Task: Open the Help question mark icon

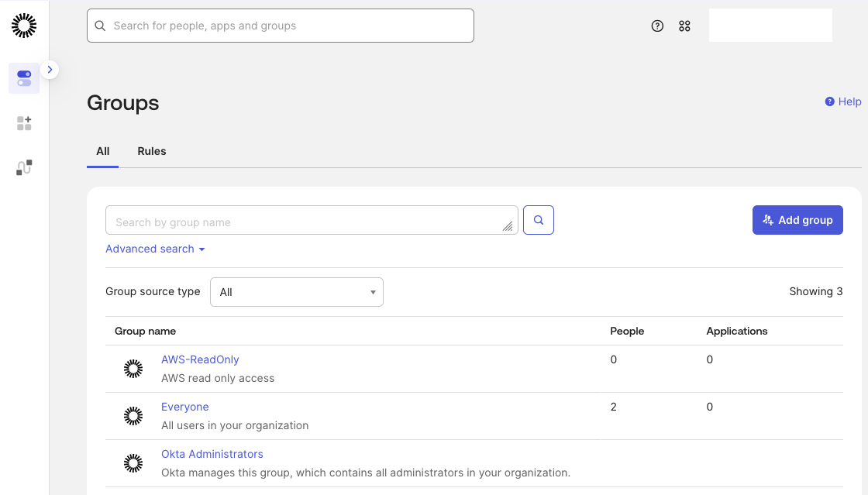Action: (657, 26)
